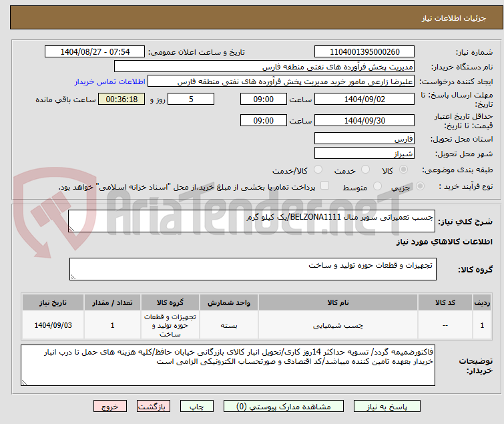Click the تعداد / مقدار column header
Screen dimensions: 504x424
point(112,302)
